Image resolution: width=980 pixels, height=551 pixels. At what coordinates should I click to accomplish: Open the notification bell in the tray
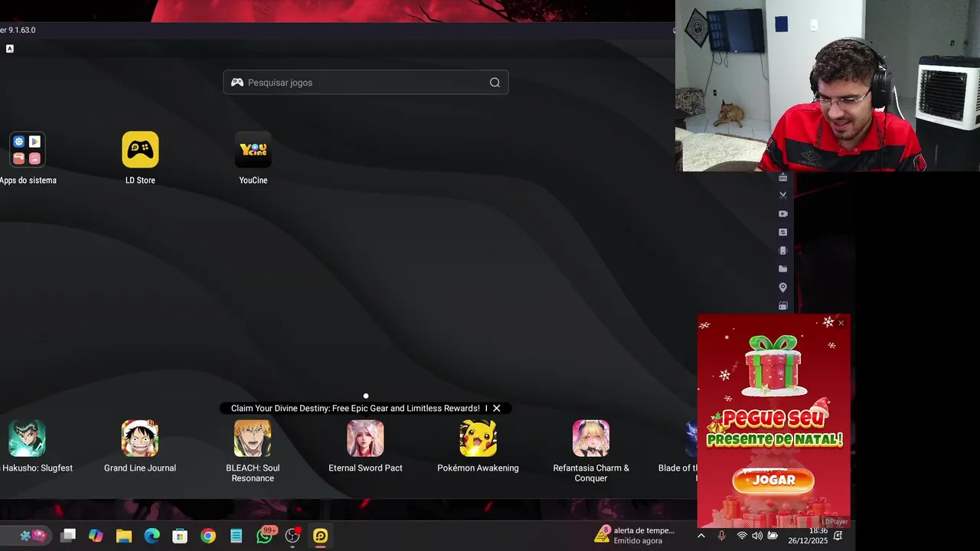tap(838, 536)
